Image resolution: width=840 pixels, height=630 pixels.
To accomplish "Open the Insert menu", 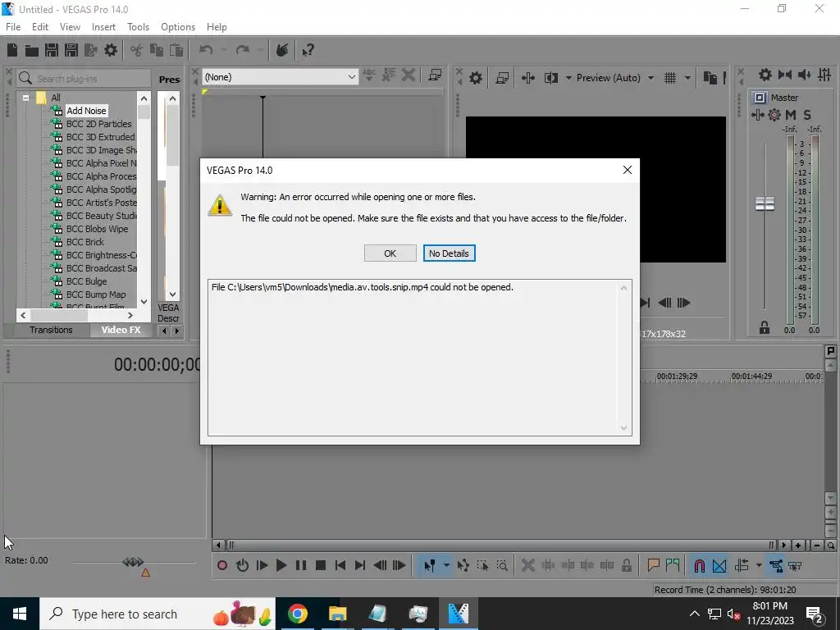I will click(x=103, y=27).
